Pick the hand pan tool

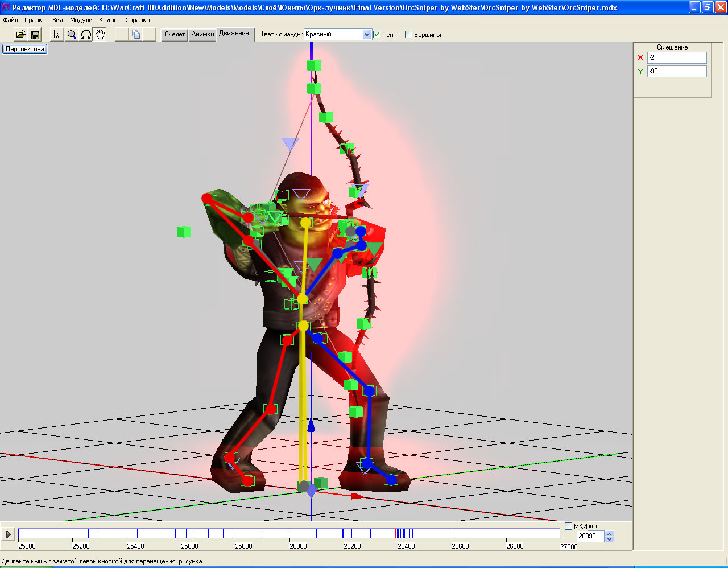100,35
